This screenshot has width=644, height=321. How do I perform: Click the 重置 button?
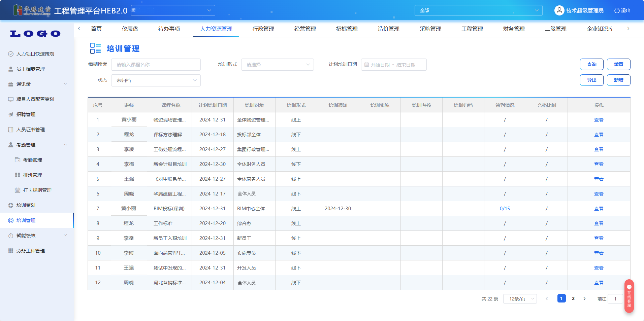(619, 64)
